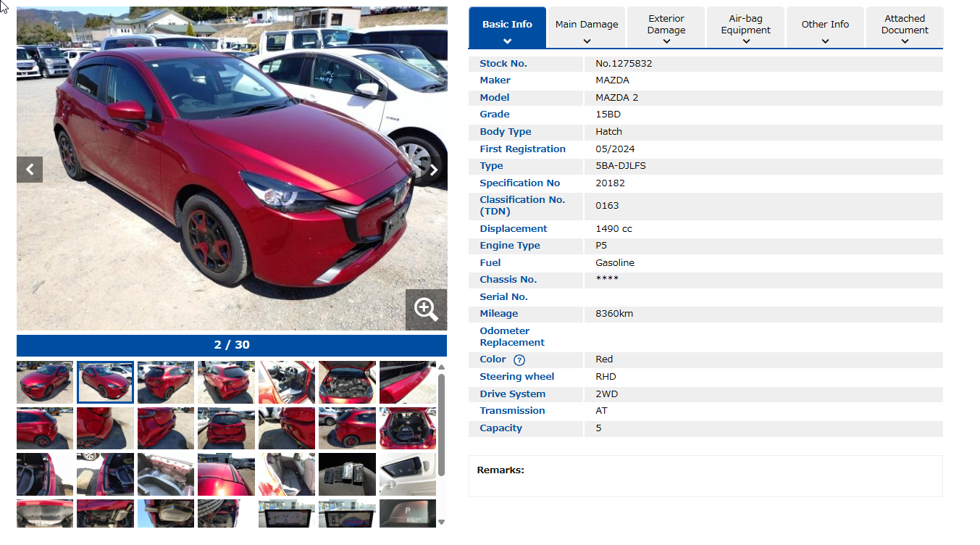This screenshot has width=980, height=545.
Task: Select the open trunk cargo thumbnail
Action: click(407, 428)
